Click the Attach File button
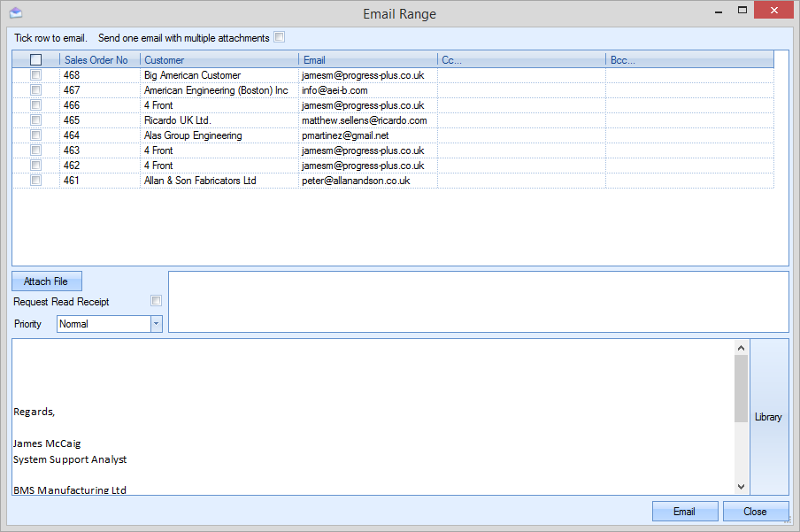The image size is (800, 532). click(46, 281)
